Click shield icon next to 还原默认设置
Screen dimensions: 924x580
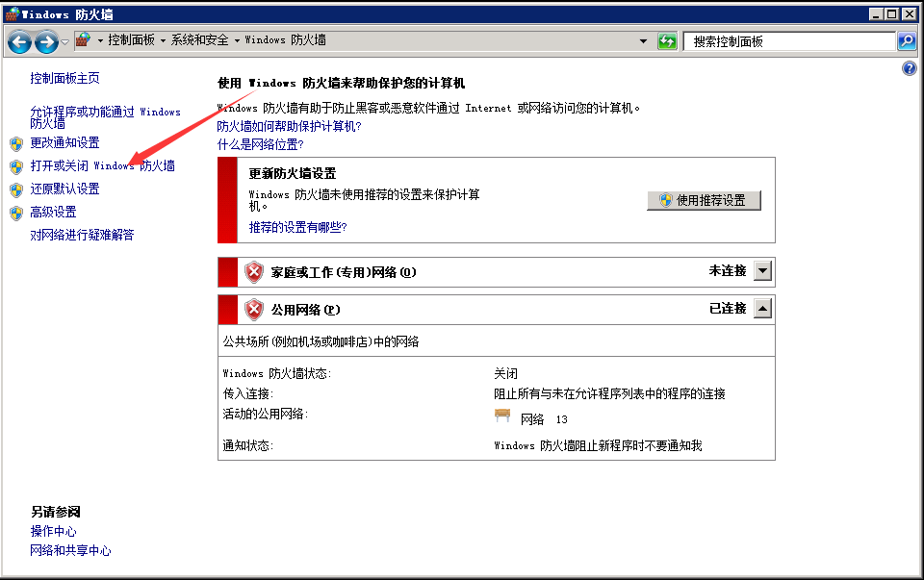pos(16,189)
